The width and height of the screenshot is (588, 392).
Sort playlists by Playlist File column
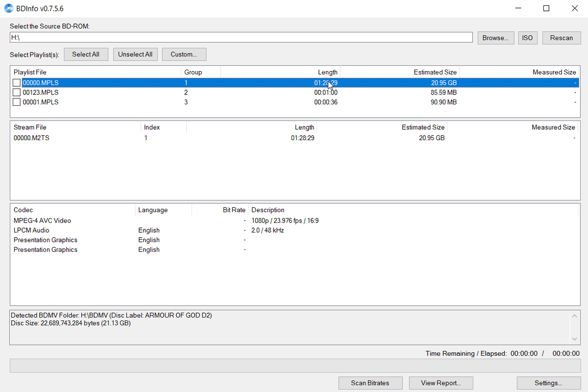pos(96,72)
